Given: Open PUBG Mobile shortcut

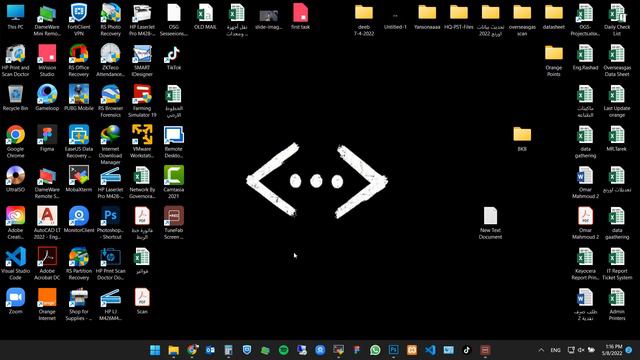Looking at the screenshot, I should pos(79,98).
